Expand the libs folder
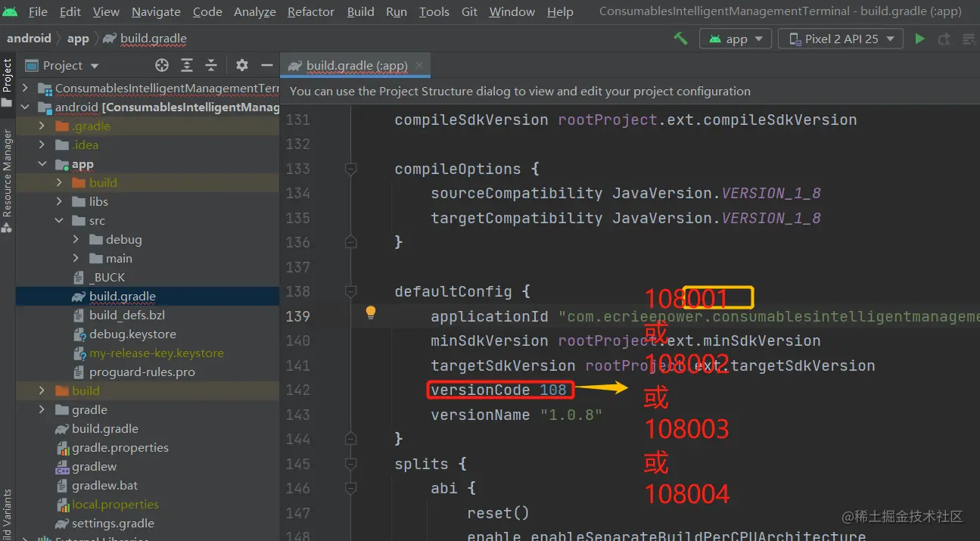The height and width of the screenshot is (541, 980). coord(60,202)
